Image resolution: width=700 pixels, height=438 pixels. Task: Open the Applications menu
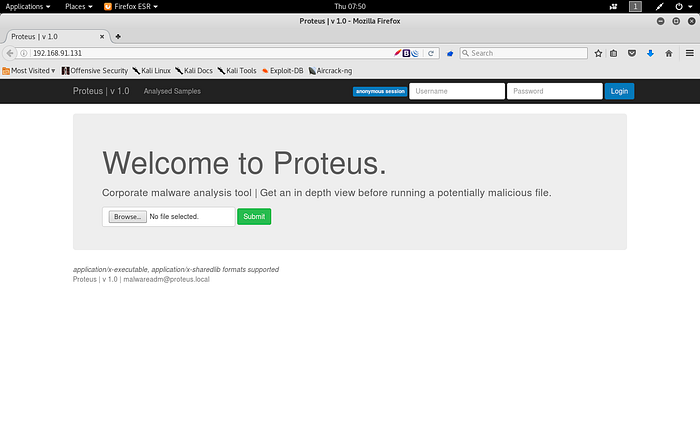coord(27,6)
